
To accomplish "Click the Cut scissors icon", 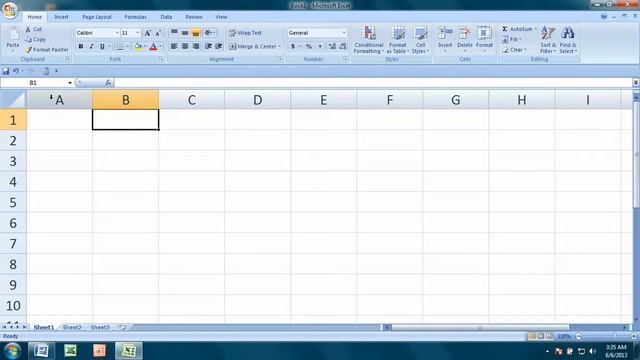I will click(x=28, y=29).
